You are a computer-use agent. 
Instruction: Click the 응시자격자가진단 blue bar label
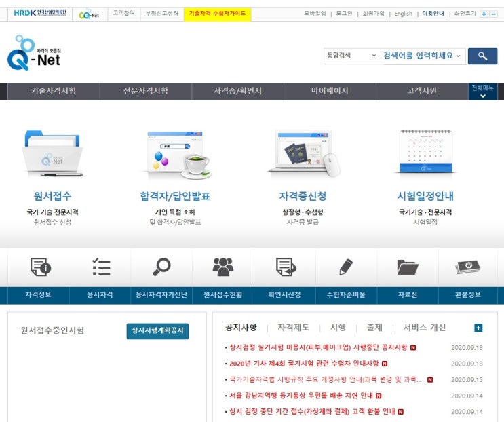click(x=161, y=295)
